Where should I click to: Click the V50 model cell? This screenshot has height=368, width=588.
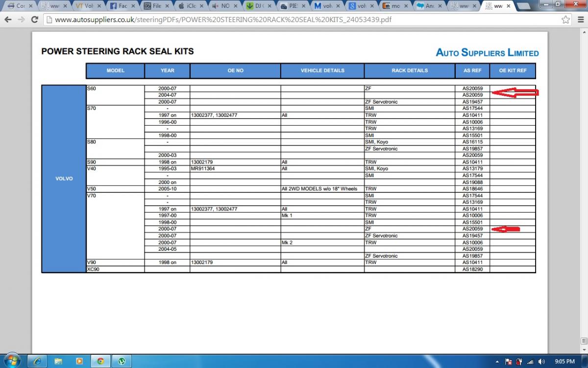click(x=115, y=189)
